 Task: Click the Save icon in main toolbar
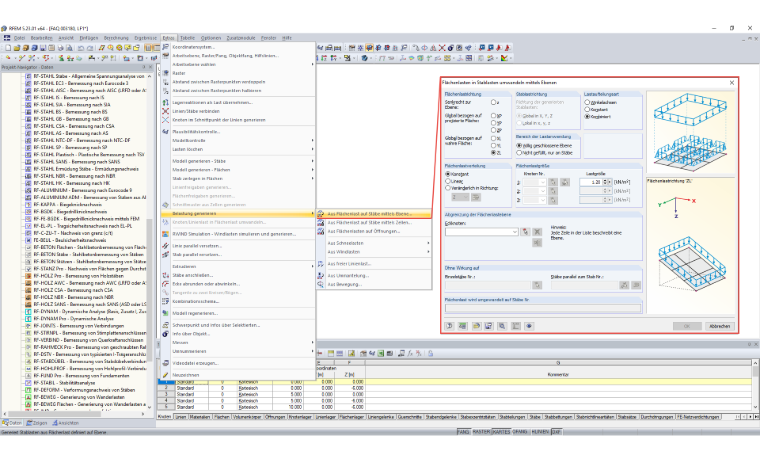click(43, 48)
